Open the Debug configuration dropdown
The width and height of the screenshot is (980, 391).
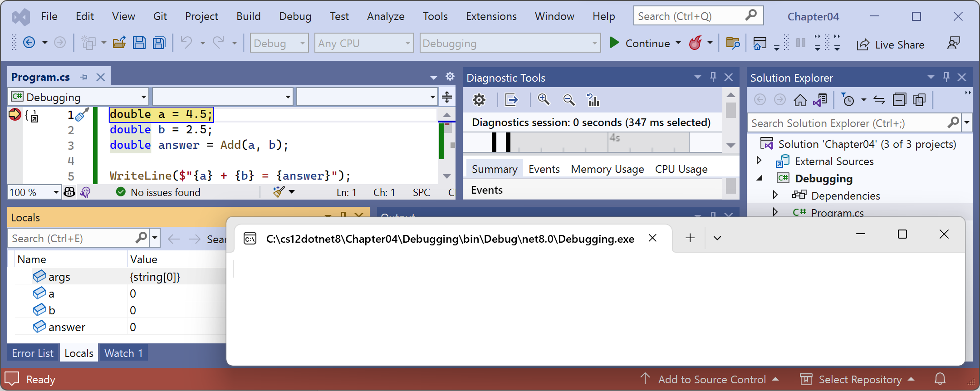279,43
